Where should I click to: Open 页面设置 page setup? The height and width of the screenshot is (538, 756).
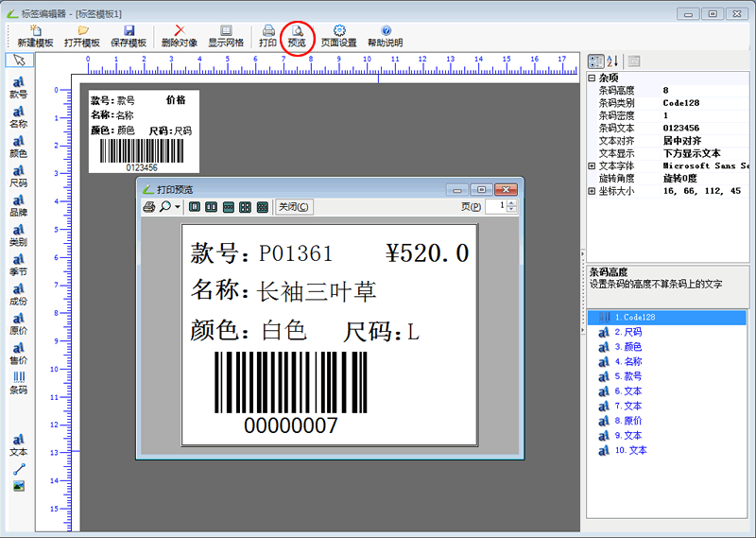click(x=339, y=37)
